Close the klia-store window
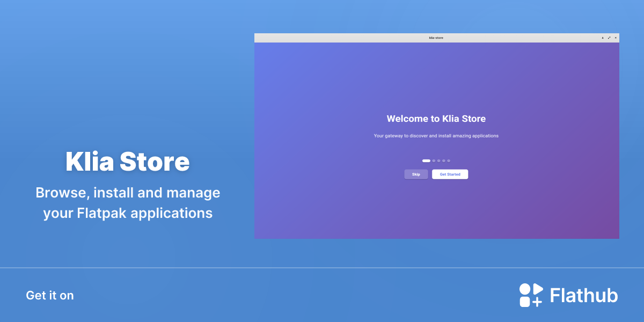 coord(616,38)
